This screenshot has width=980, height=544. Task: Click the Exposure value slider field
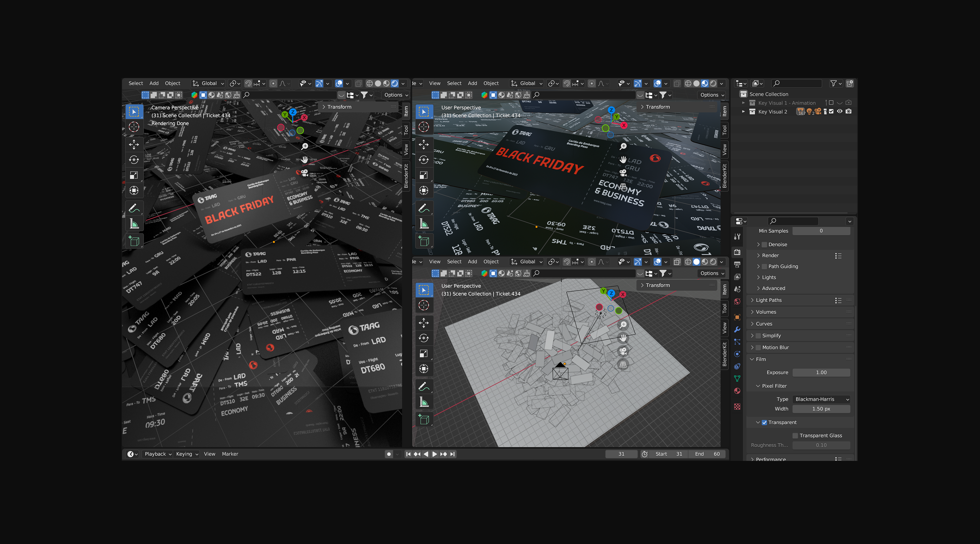point(821,373)
